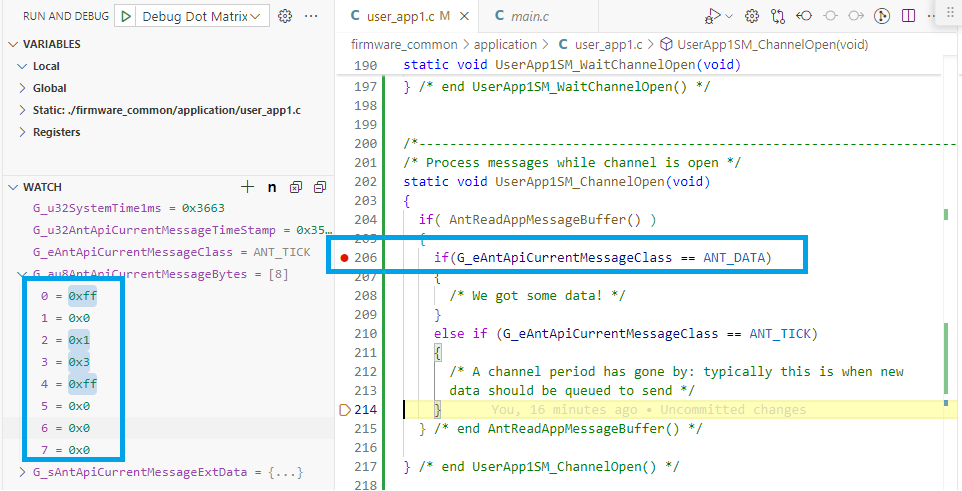Click ANT_TICK on line 210
The image size is (962, 491).
point(779,334)
